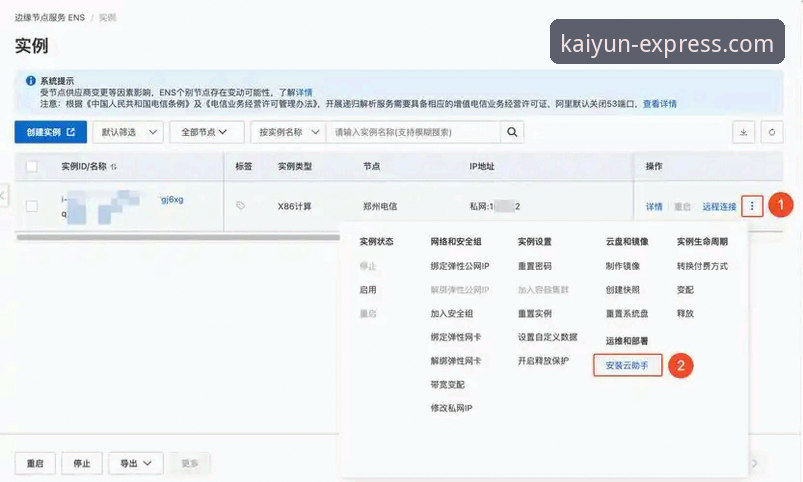The image size is (803, 482).
Task: Click the system notice info icon
Action: click(31, 80)
